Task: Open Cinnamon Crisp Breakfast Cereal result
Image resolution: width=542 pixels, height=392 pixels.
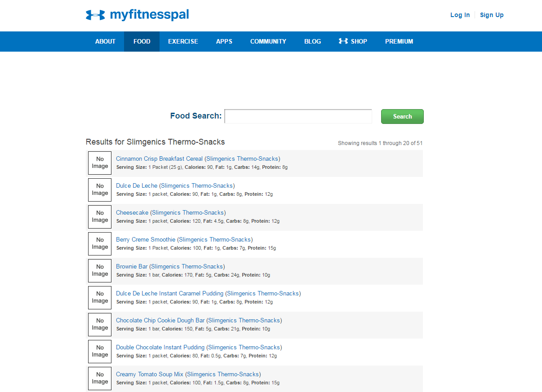Action: tap(198, 159)
